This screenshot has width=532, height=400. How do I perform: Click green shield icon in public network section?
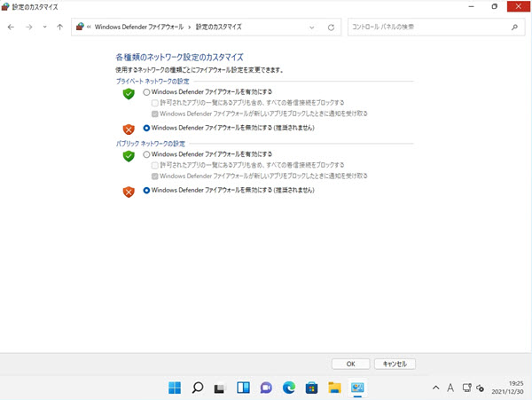click(x=129, y=156)
